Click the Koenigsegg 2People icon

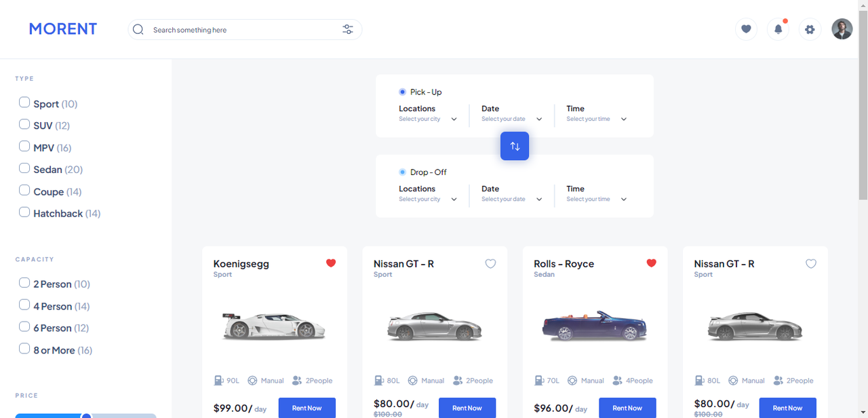coord(297,381)
